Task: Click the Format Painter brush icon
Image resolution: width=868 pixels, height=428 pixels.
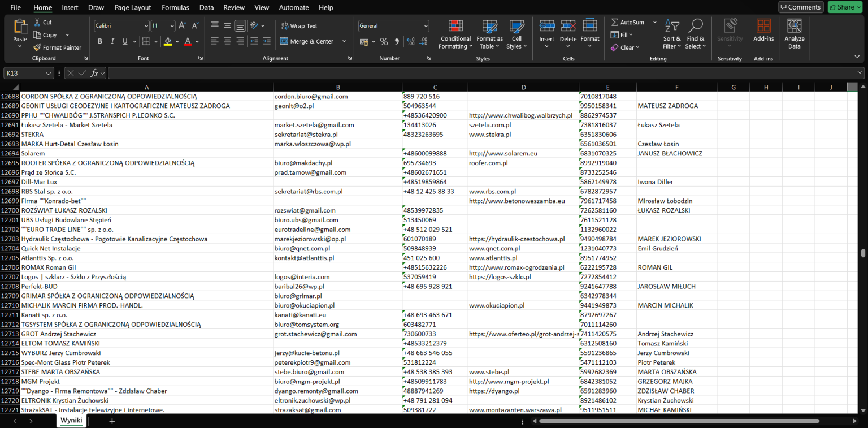Action: tap(37, 47)
